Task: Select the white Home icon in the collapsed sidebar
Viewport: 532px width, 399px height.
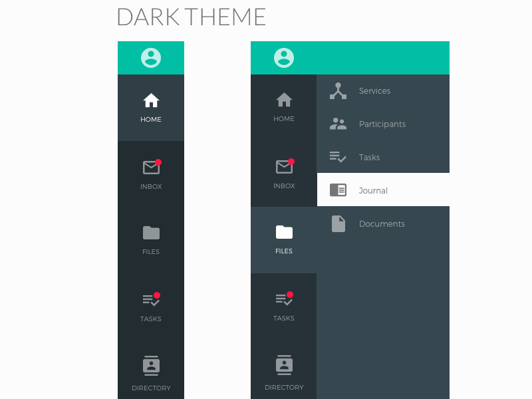Action: coord(151,100)
